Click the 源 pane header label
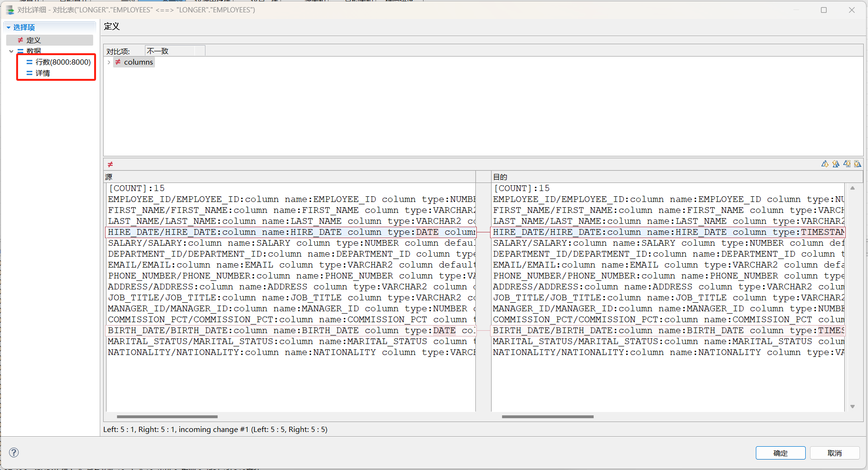868x470 pixels. click(109, 177)
